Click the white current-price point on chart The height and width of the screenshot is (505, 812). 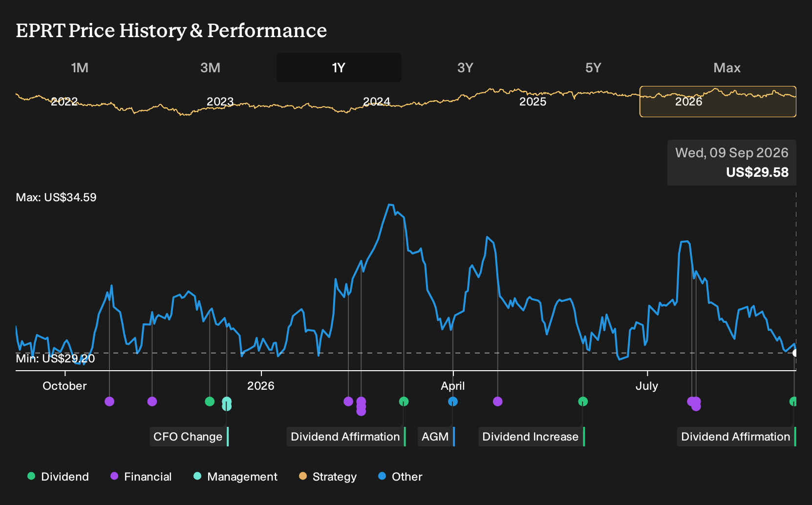click(x=795, y=353)
